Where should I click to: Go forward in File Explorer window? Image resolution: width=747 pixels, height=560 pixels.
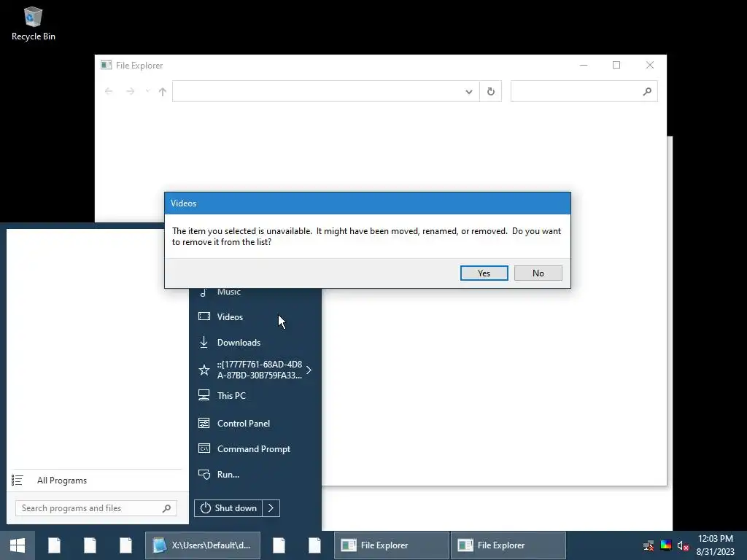point(130,91)
